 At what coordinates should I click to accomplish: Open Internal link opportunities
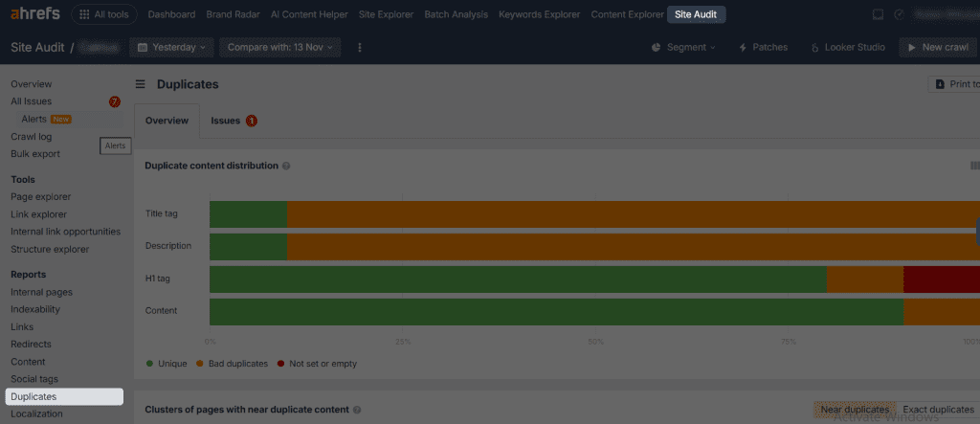66,232
